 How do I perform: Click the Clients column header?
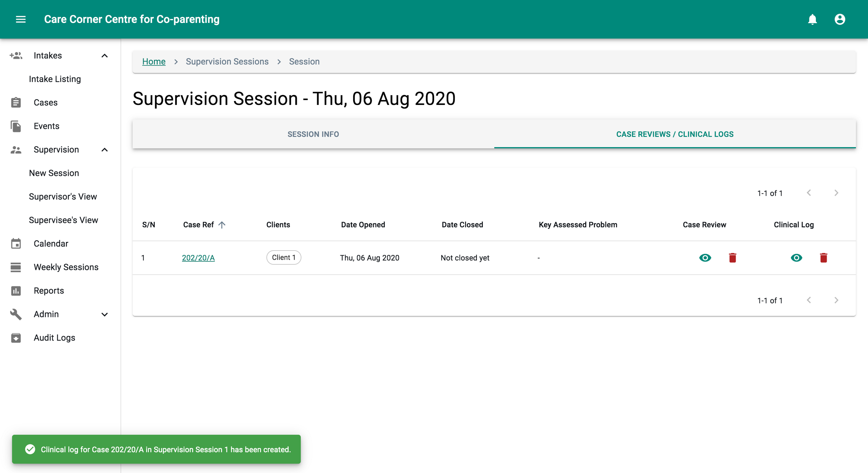278,225
